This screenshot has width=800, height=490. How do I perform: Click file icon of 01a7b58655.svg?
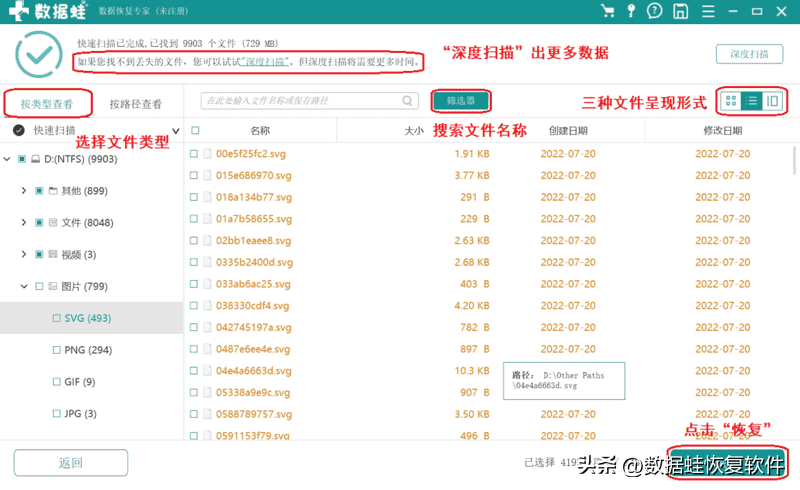pyautogui.click(x=207, y=218)
